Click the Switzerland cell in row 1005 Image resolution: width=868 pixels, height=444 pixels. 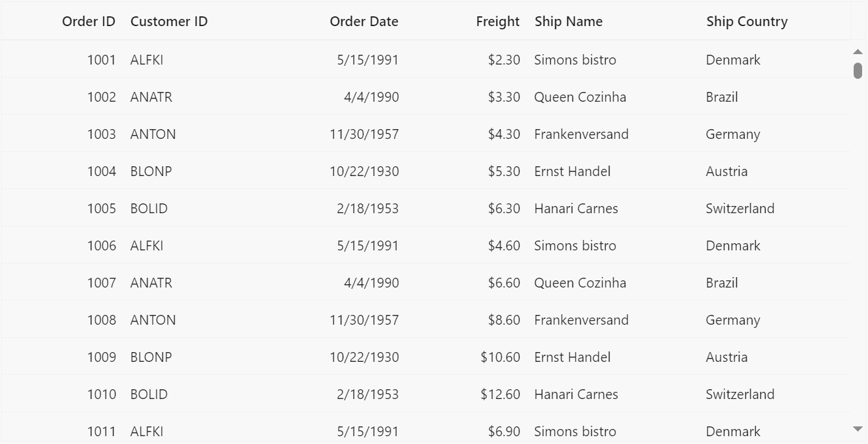(x=740, y=209)
